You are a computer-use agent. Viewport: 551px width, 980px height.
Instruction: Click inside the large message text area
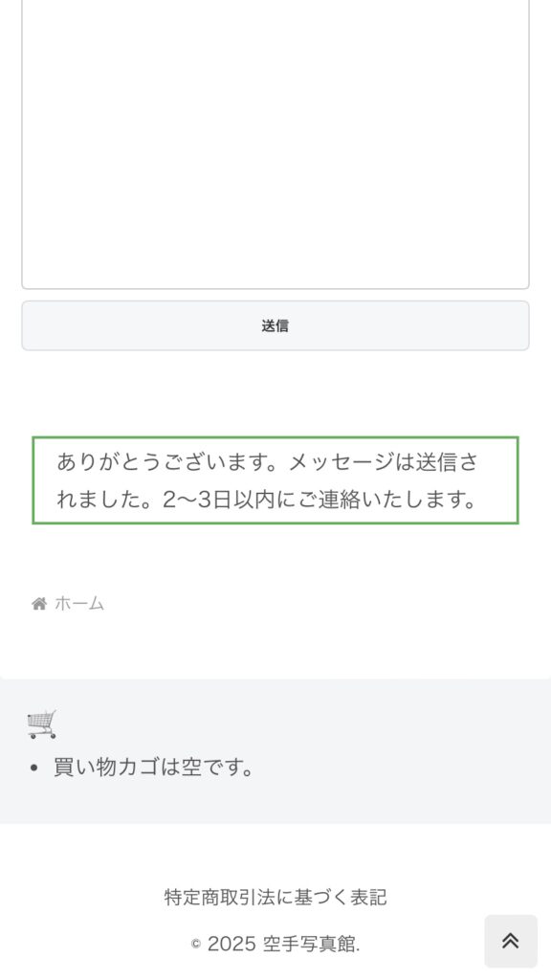[275, 144]
